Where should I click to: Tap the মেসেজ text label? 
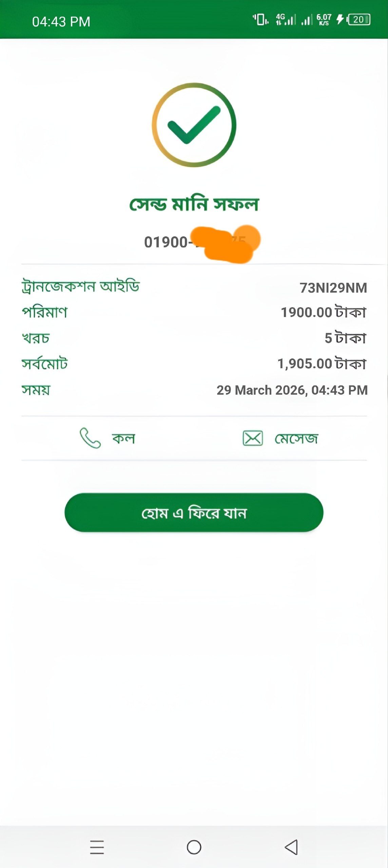[x=296, y=438]
